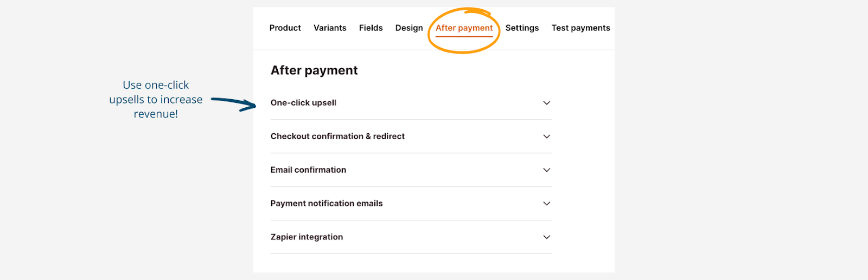This screenshot has height=280, width=868.
Task: Expand Email confirmation using its chevron
Action: coord(547,170)
